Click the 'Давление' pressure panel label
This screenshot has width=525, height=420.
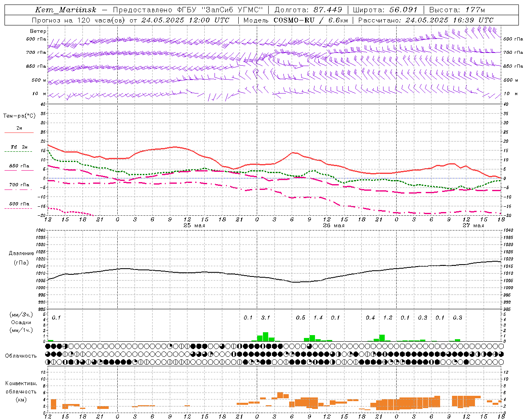coord(21,253)
